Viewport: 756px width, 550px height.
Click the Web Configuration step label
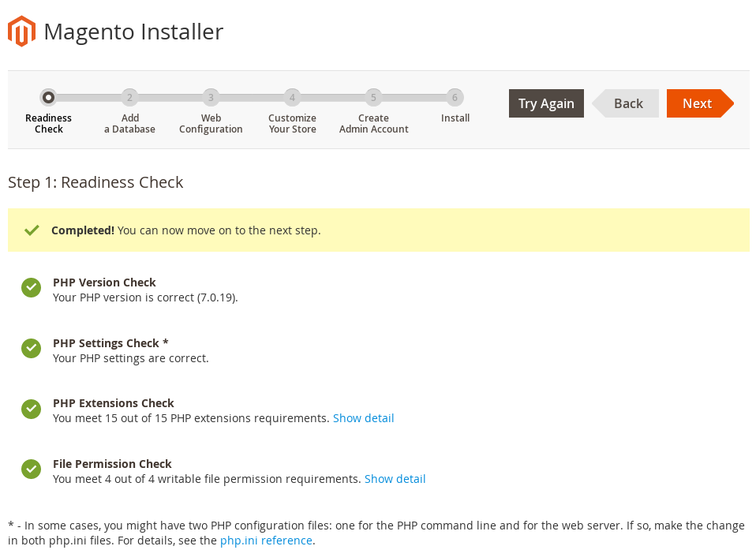(x=211, y=123)
